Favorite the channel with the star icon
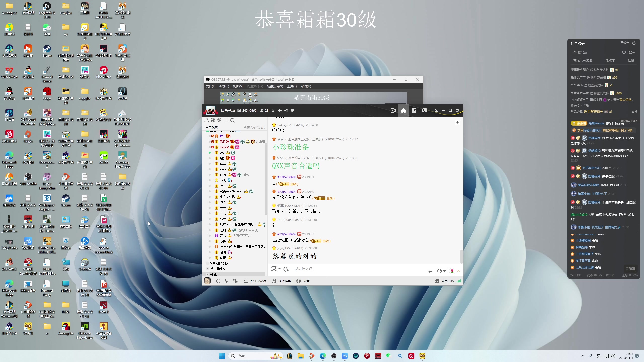Image resolution: width=644 pixels, height=362 pixels. [273, 110]
